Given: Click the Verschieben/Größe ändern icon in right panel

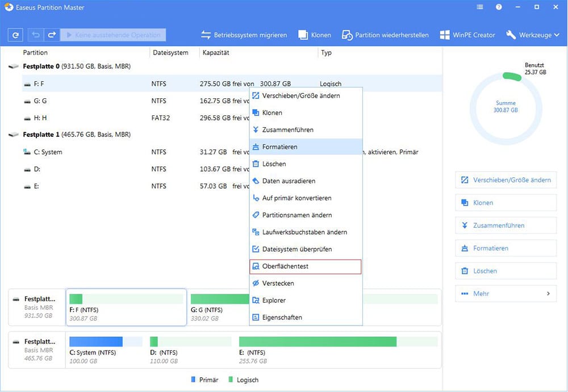Looking at the screenshot, I should (x=465, y=180).
